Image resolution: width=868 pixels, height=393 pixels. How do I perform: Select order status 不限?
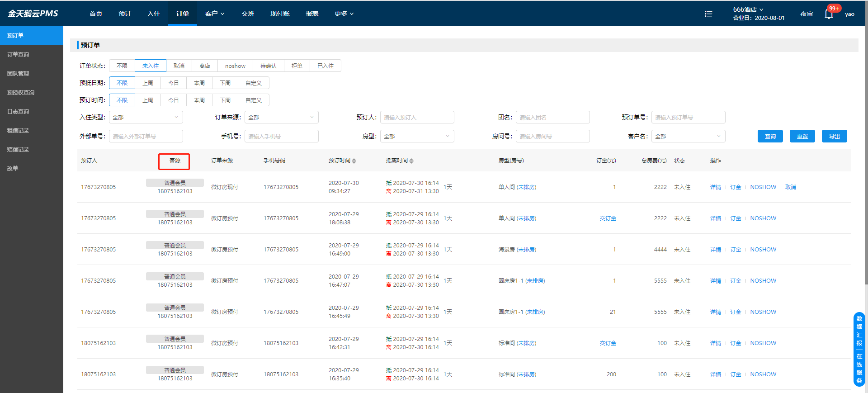tap(122, 66)
